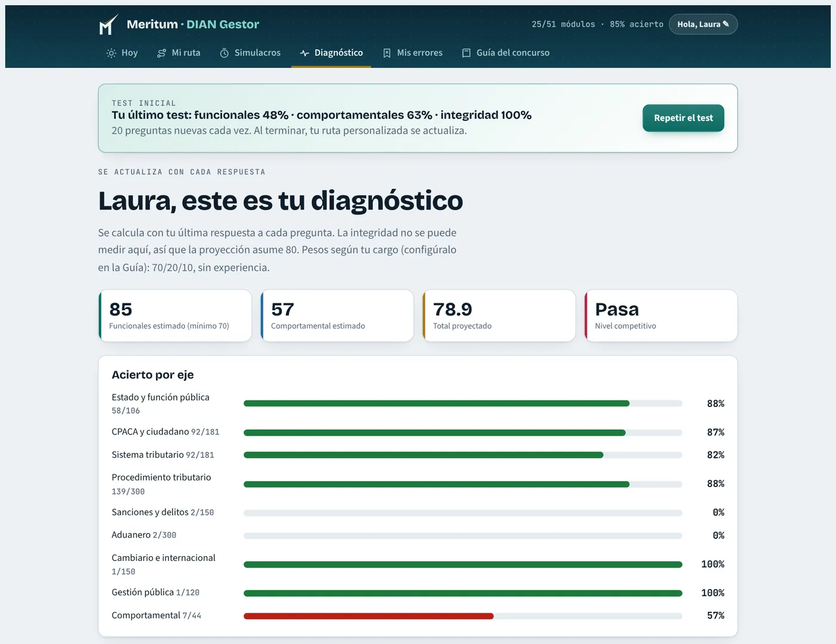Screen dimensions: 836x644
Task: Click the sun icon beside Hoy
Action: pos(111,53)
